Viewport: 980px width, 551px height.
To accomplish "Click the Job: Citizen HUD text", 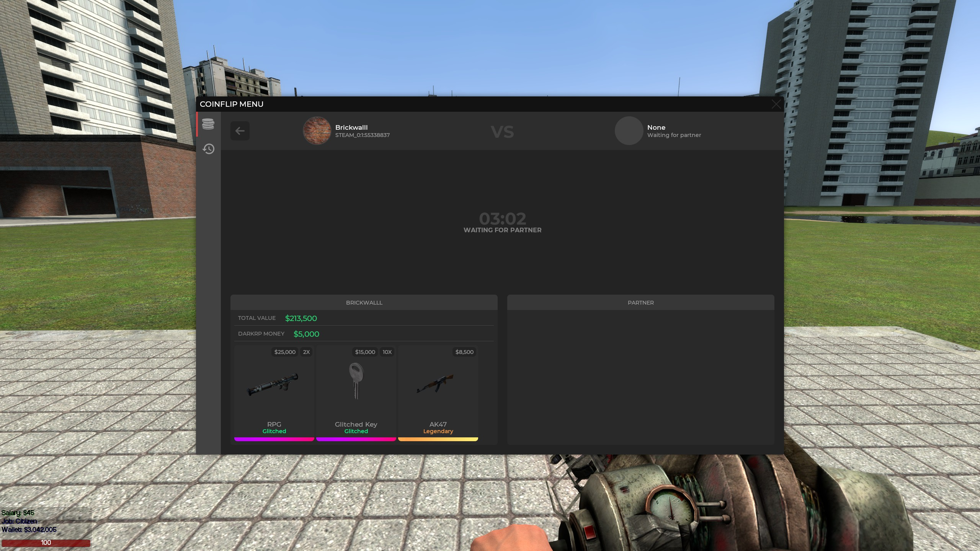I will [19, 521].
